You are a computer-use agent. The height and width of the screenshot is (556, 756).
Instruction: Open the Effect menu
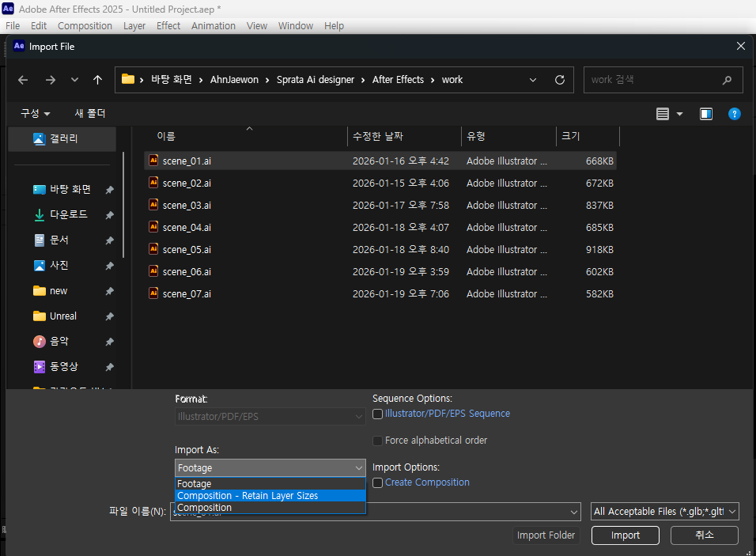coord(168,26)
